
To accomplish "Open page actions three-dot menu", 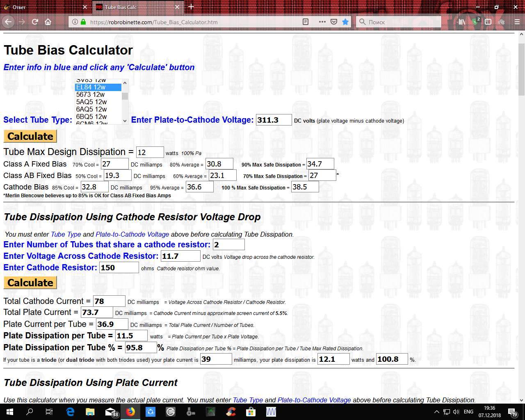I will (322, 22).
